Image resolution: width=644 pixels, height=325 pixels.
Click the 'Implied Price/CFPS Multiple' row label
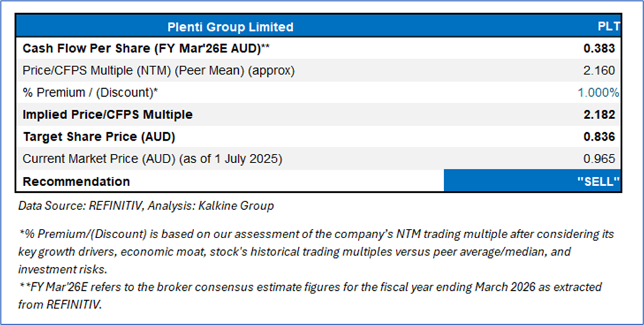[x=108, y=114]
